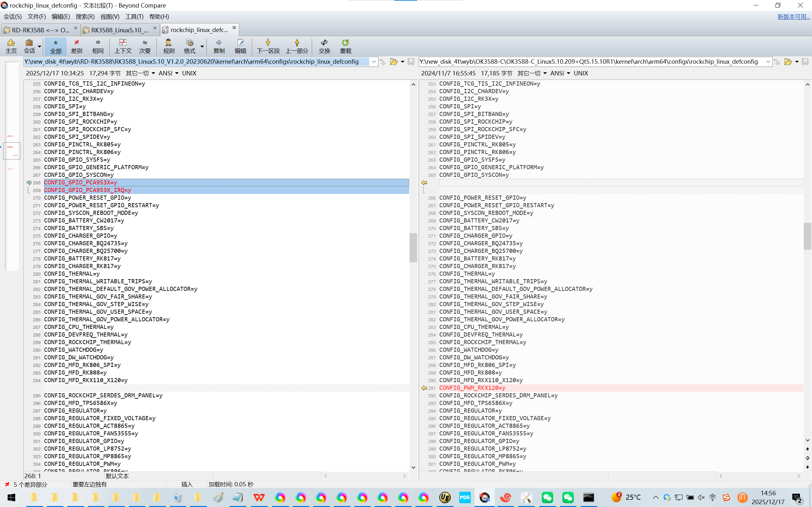The image size is (812, 507).
Task: Go to previous difference part (上一部分)
Action: coord(297,46)
